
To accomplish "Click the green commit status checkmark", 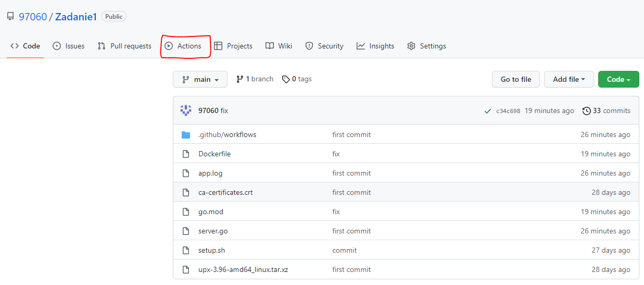I will pyautogui.click(x=488, y=111).
